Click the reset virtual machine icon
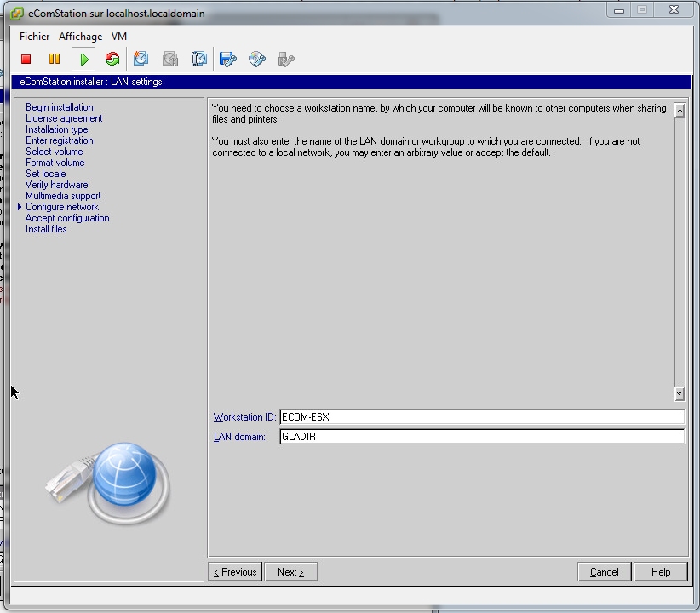700x613 pixels. click(112, 59)
